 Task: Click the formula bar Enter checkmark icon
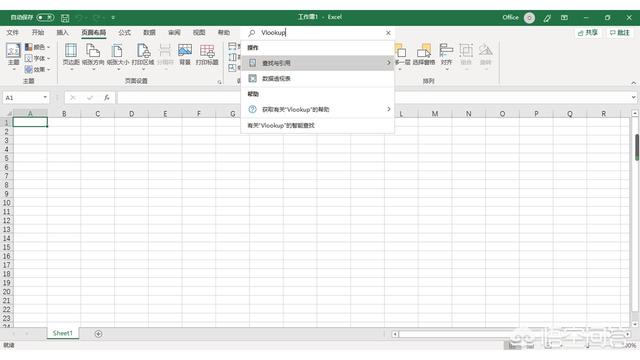[x=89, y=98]
